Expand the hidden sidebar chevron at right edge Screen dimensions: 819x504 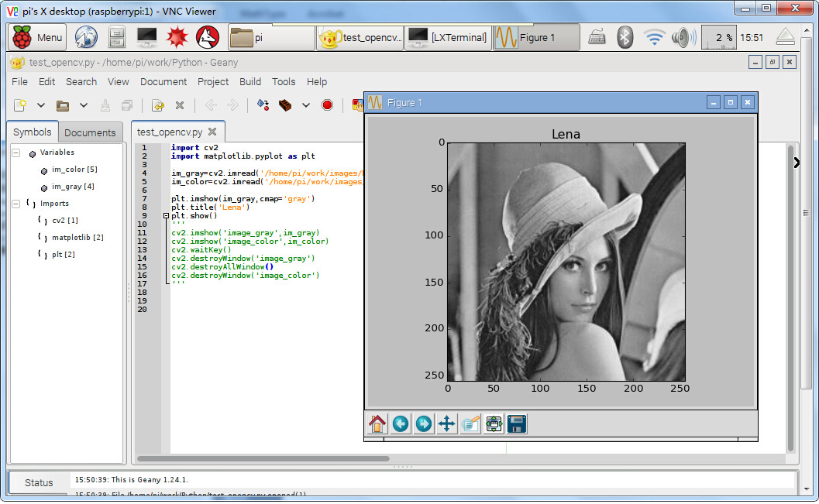pos(796,163)
